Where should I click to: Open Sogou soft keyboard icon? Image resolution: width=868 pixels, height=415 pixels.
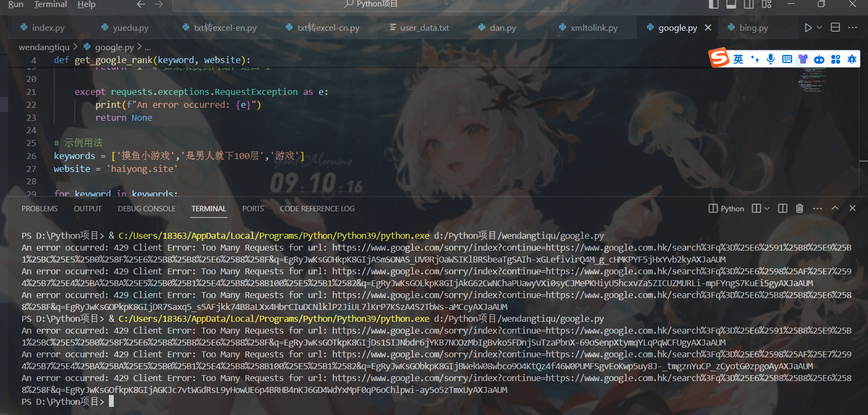click(787, 59)
